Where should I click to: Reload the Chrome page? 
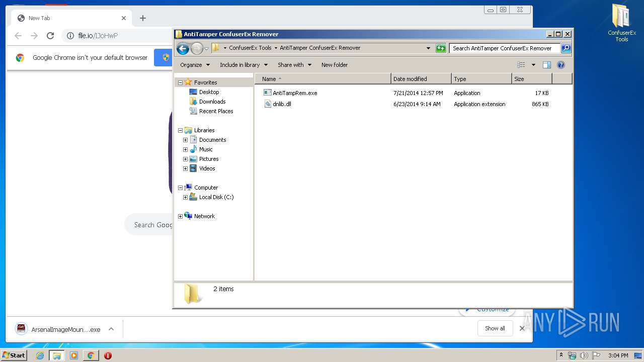click(x=50, y=36)
